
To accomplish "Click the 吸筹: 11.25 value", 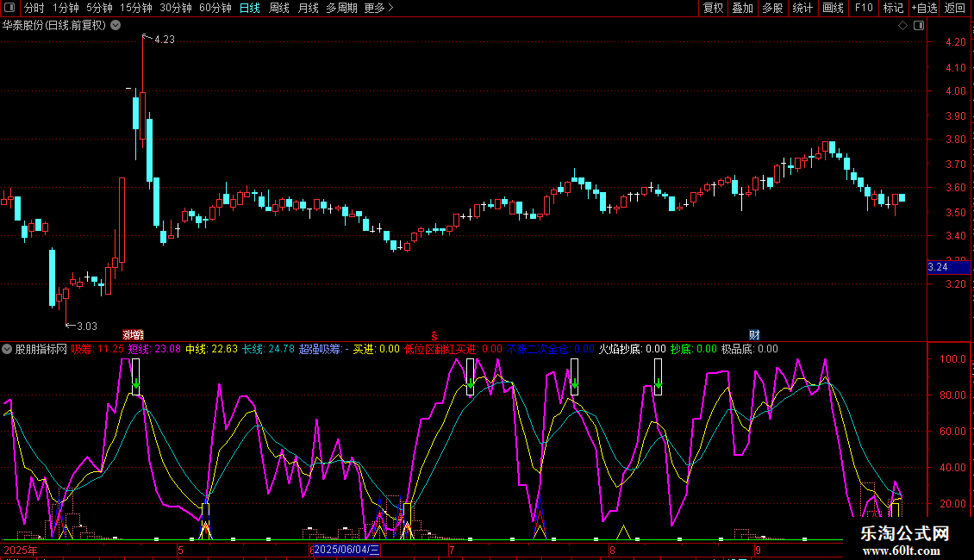I will [x=97, y=349].
